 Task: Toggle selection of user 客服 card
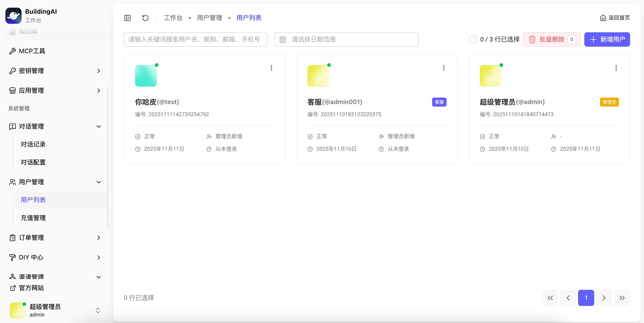tap(377, 109)
